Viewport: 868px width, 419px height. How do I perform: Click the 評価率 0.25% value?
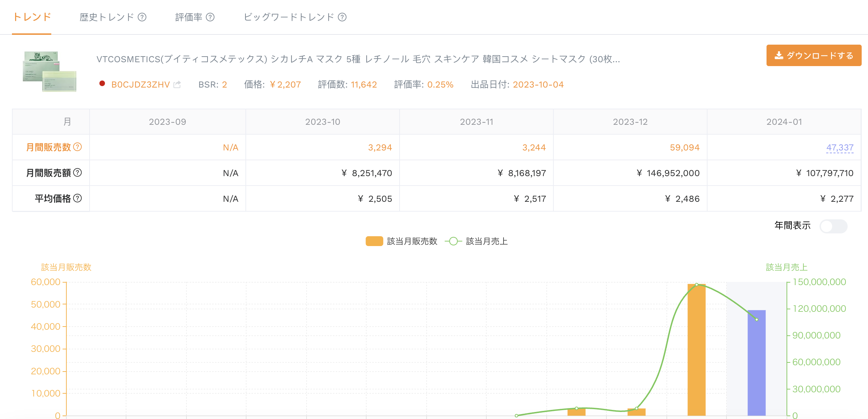coord(440,85)
